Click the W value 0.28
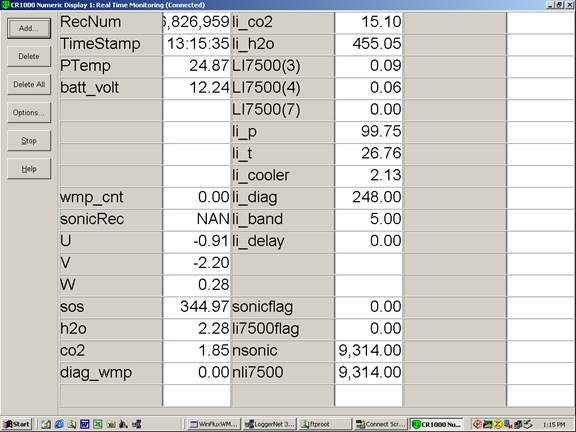This screenshot has height=432, width=576. (x=197, y=285)
